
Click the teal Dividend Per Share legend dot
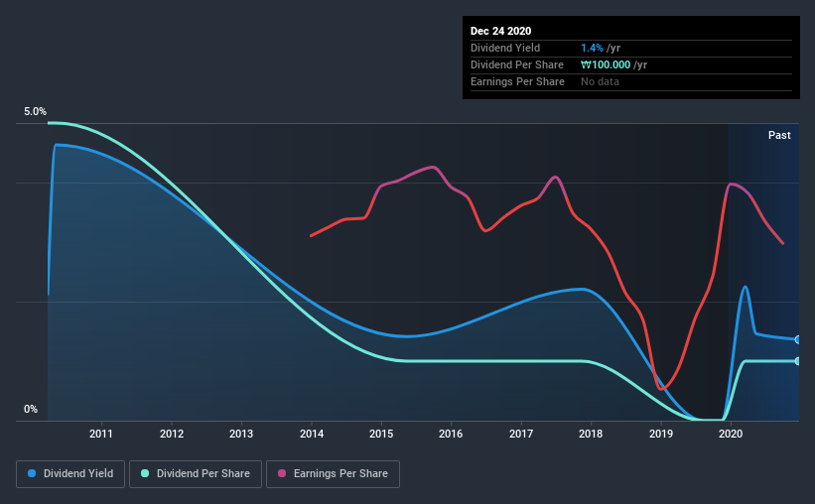point(145,473)
